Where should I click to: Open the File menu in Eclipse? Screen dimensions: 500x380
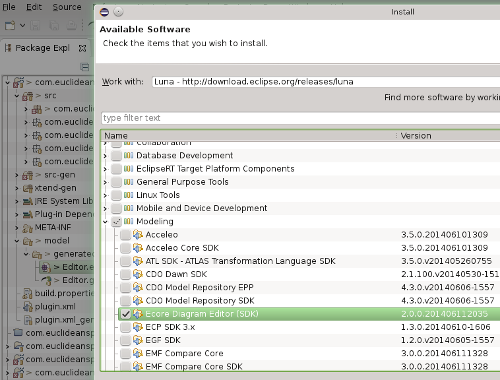[x=9, y=7]
